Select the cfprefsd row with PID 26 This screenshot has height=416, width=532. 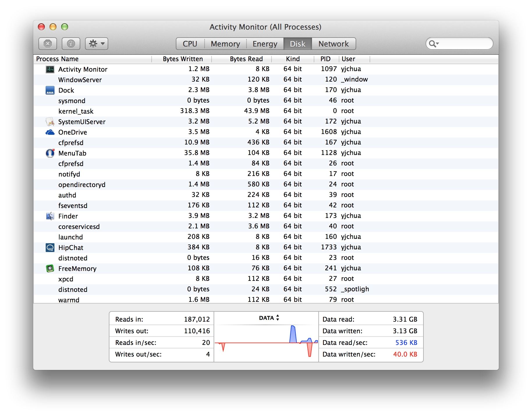coord(266,164)
